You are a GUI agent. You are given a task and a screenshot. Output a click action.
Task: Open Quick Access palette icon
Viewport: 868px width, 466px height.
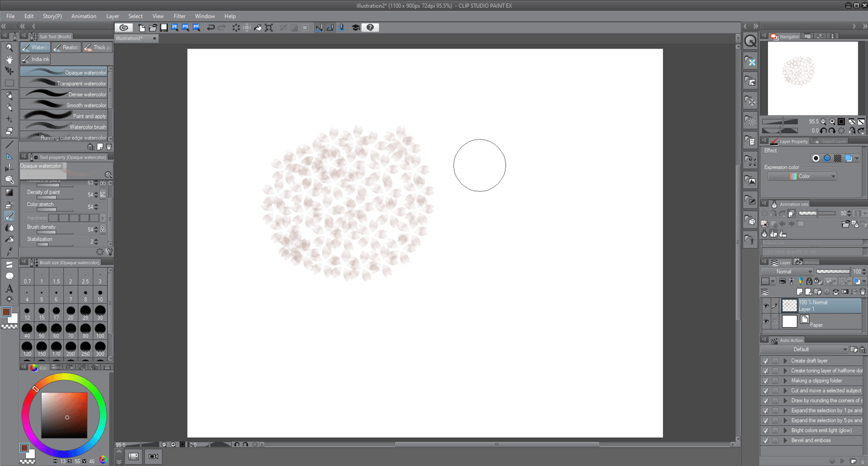click(x=750, y=41)
